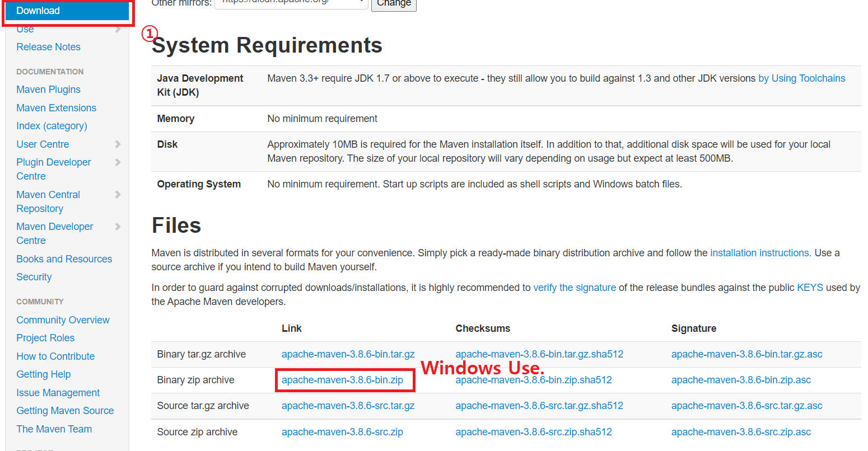This screenshot has height=451, width=868.
Task: Click the 'Files' heading
Action: (176, 225)
